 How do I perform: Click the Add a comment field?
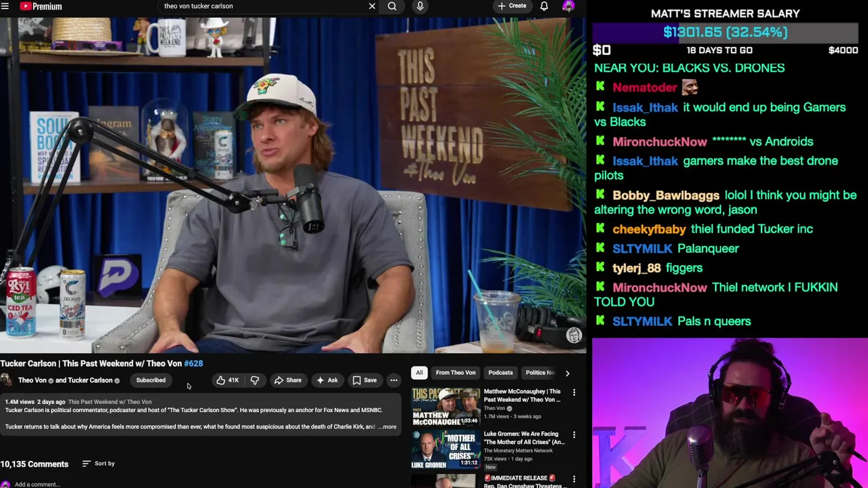click(x=37, y=485)
